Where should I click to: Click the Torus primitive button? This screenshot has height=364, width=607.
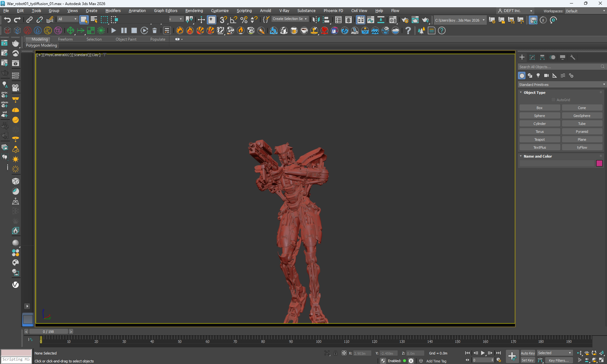[x=539, y=132]
